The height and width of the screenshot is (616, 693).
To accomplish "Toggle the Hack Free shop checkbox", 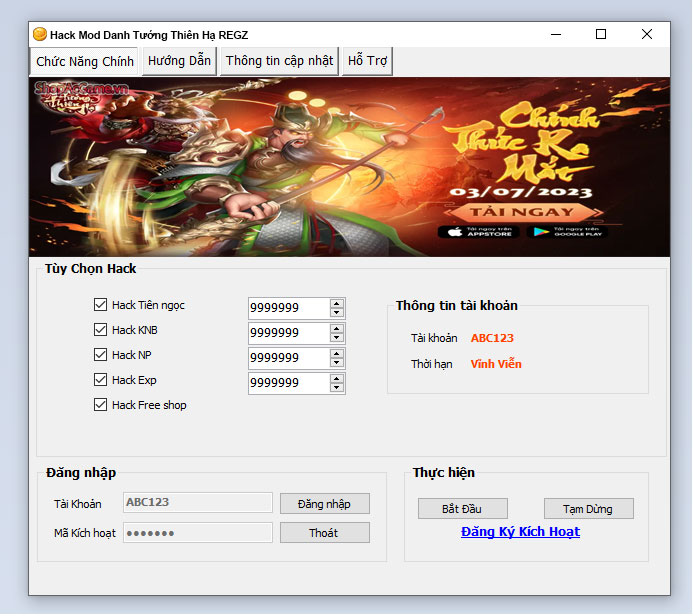I will 100,405.
